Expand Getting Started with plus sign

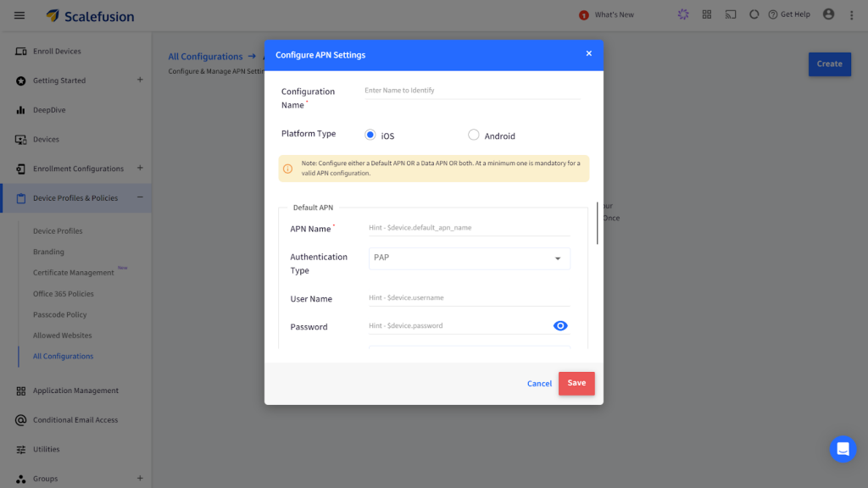click(x=140, y=80)
